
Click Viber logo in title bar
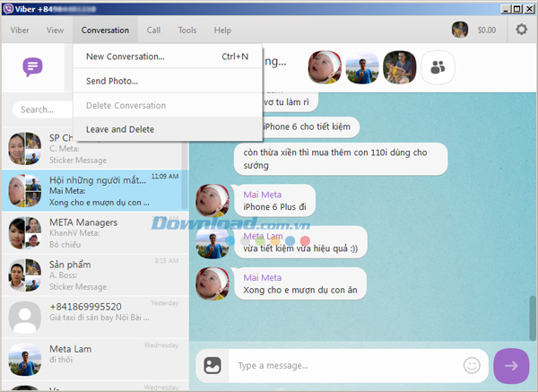tap(7, 9)
